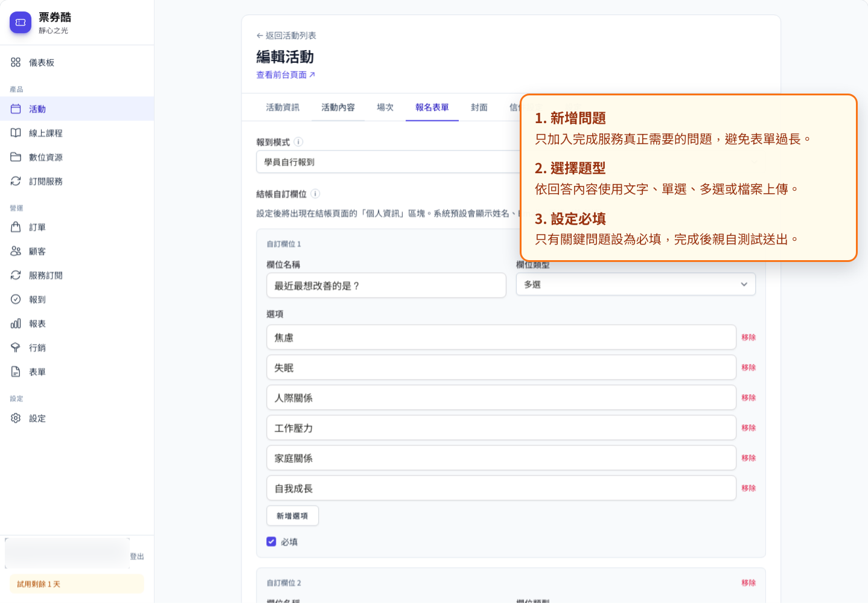
Task: Open 訂閱服務 in the sidebar
Action: click(77, 181)
